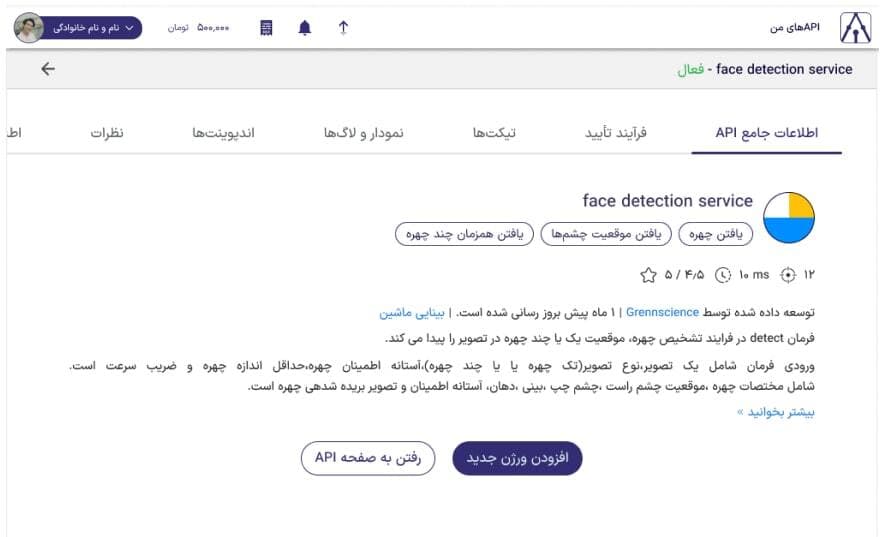Open the تیکت‌ها tab
Image resolution: width=885 pixels, height=537 pixels.
494,133
